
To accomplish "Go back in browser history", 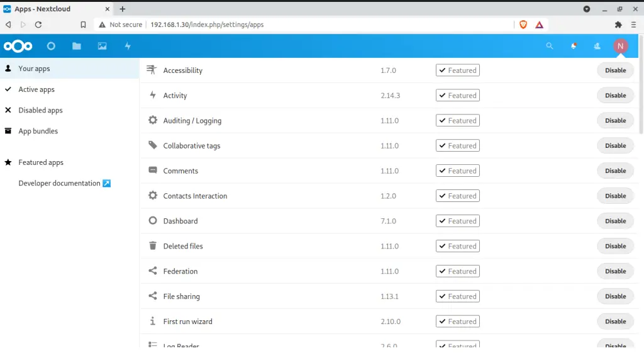I will [8, 25].
